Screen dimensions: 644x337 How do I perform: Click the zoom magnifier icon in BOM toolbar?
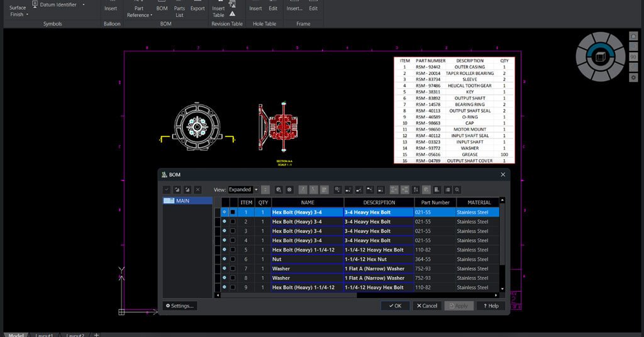(x=457, y=189)
